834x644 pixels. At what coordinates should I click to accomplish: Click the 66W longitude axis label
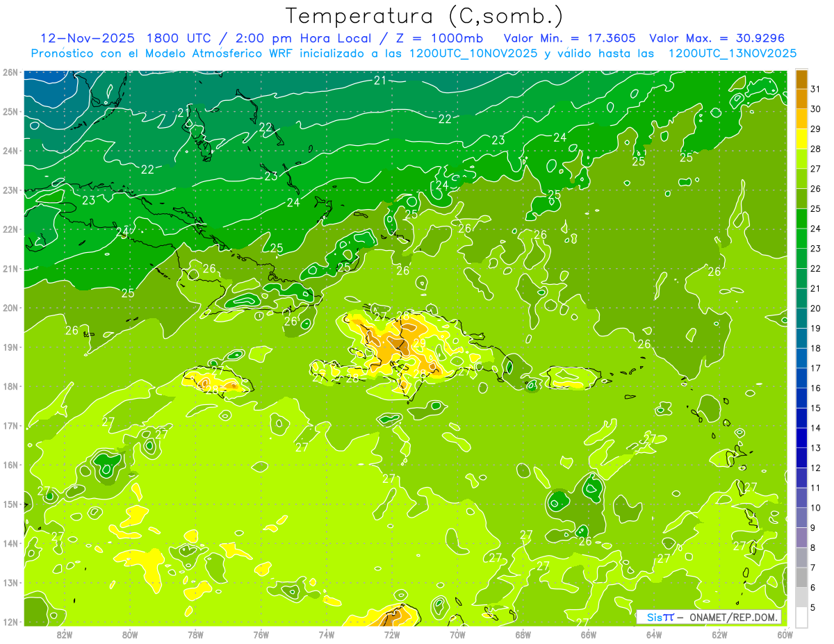tap(589, 634)
